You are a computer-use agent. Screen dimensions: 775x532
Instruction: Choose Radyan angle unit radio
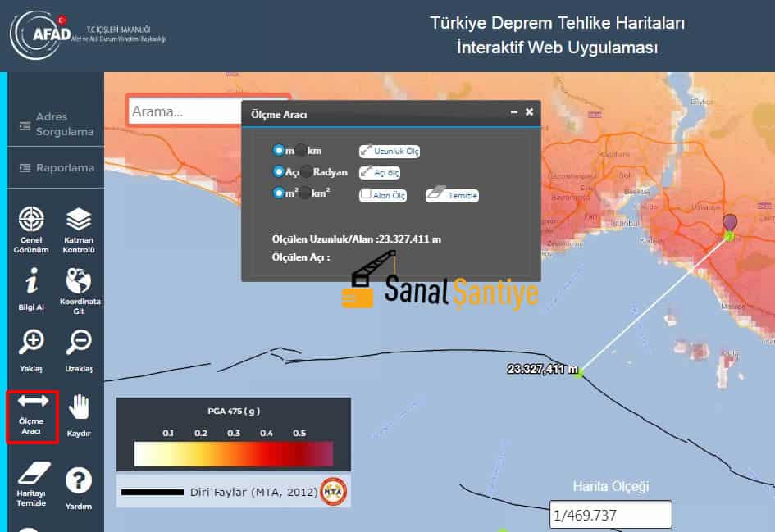[305, 171]
